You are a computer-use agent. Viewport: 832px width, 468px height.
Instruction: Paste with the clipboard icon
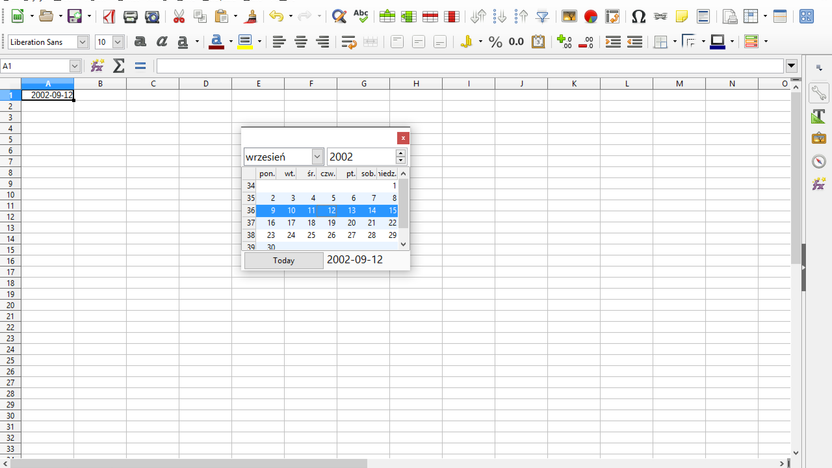pyautogui.click(x=222, y=16)
